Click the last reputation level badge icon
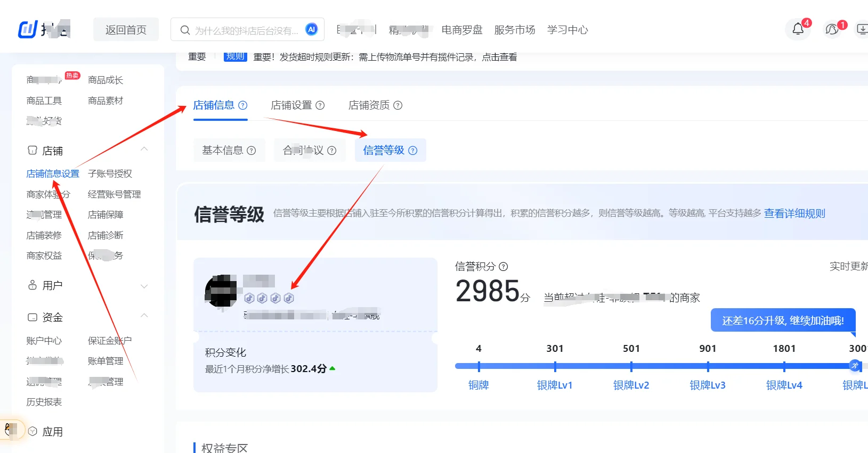Screen dimensions: 868x453 coord(289,298)
